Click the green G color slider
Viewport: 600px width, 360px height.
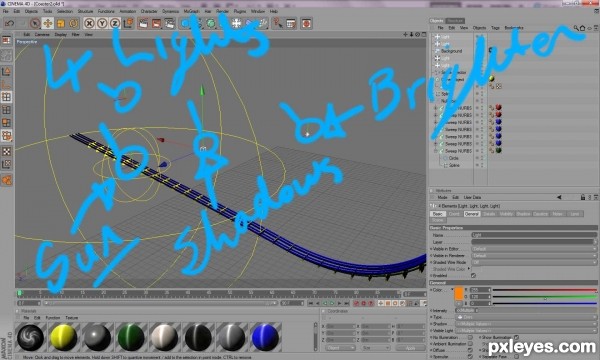(545, 297)
